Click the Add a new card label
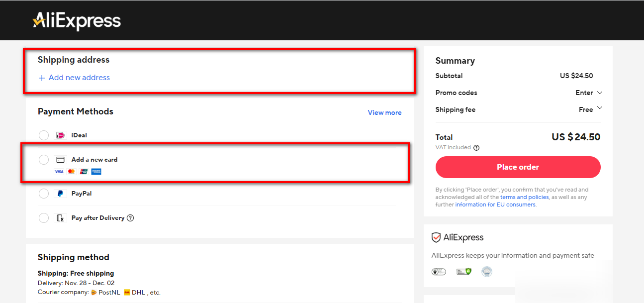This screenshot has height=303, width=644. coord(94,160)
